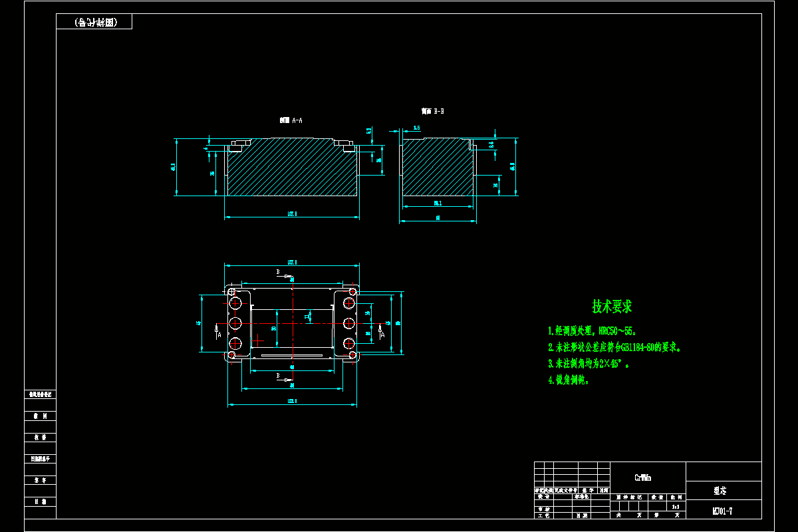The image size is (798, 532).
Task: Click the section marker B at bottom of plan view
Action: point(278,376)
